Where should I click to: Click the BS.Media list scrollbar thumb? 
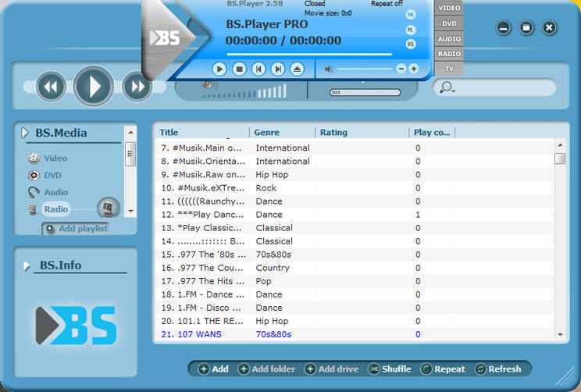(x=130, y=154)
